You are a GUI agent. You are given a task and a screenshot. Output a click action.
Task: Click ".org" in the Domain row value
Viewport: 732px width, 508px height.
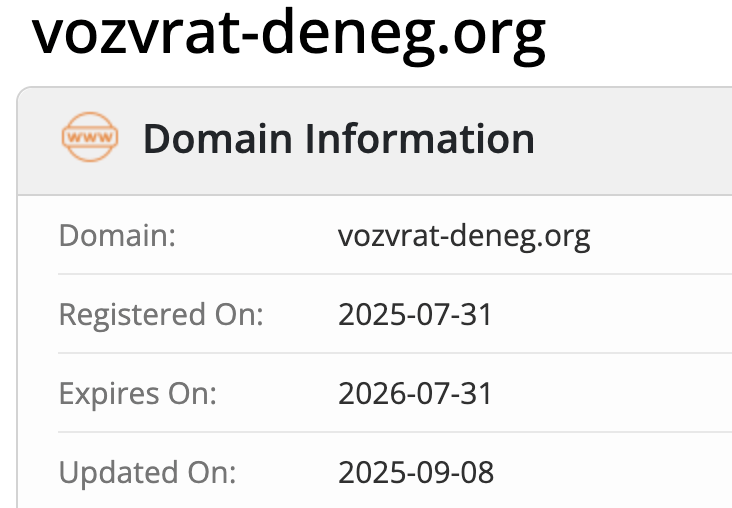click(x=565, y=237)
